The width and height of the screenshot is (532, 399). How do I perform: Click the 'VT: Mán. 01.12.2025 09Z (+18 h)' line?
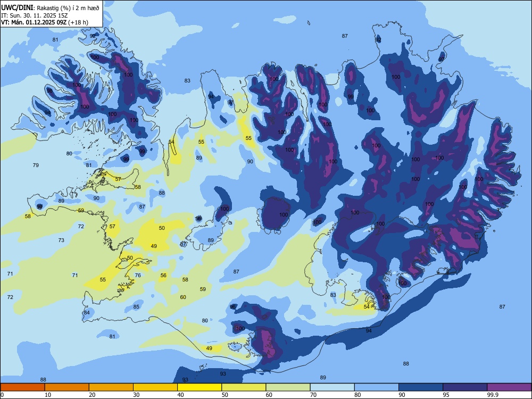pyautogui.click(x=45, y=22)
